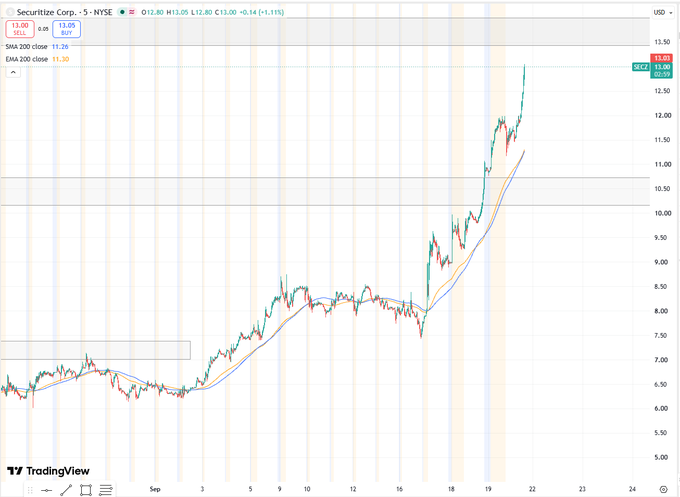Screen dimensions: 680x497
Task: Click the SECZ price label tag
Action: pos(641,67)
